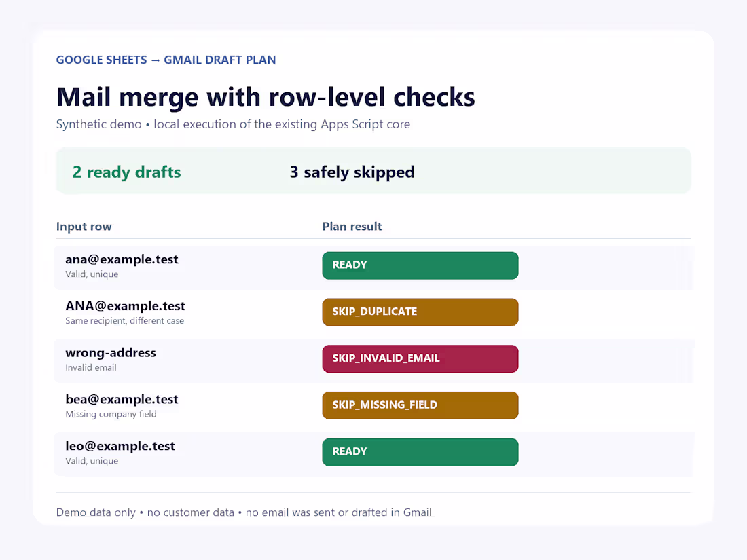Select the uppercase ANA@example.test address
The width and height of the screenshot is (747, 560).
[126, 306]
